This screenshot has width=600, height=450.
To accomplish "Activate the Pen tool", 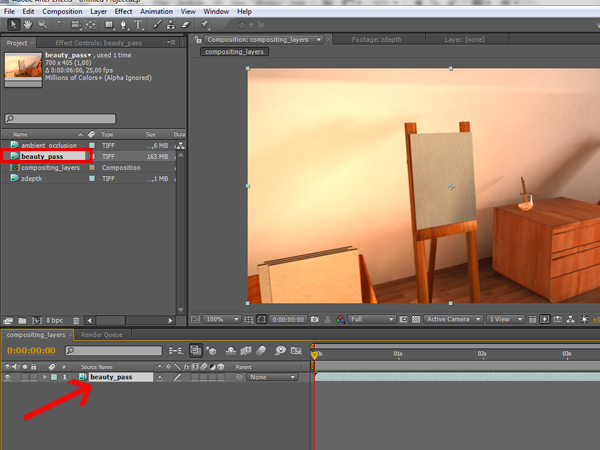I will click(x=123, y=24).
